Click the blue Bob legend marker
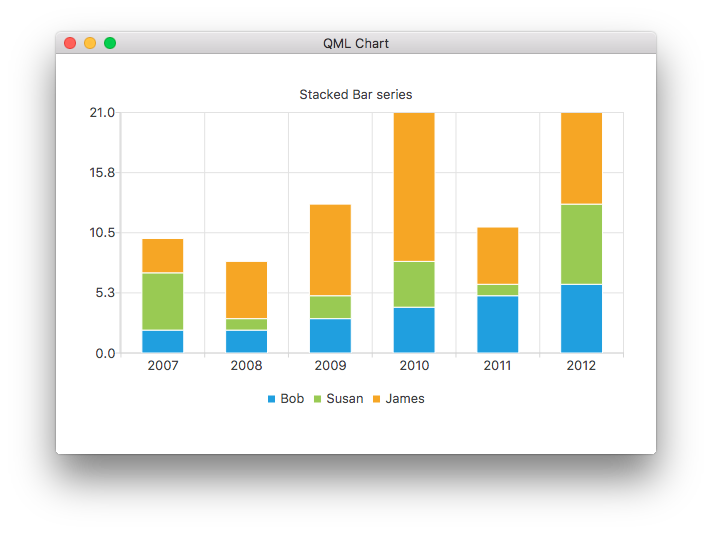Screen dimensions: 712x534 coord(271,399)
